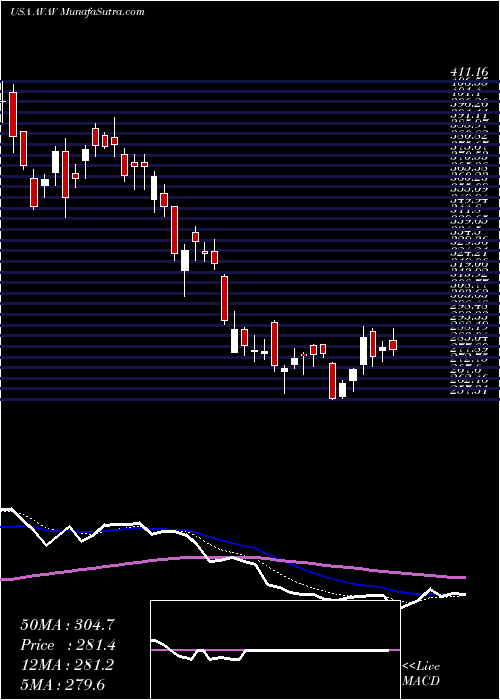Image resolution: width=500 pixels, height=700 pixels.
Task: Click the "12MA : 281.2" readout
Action: [x=66, y=665]
